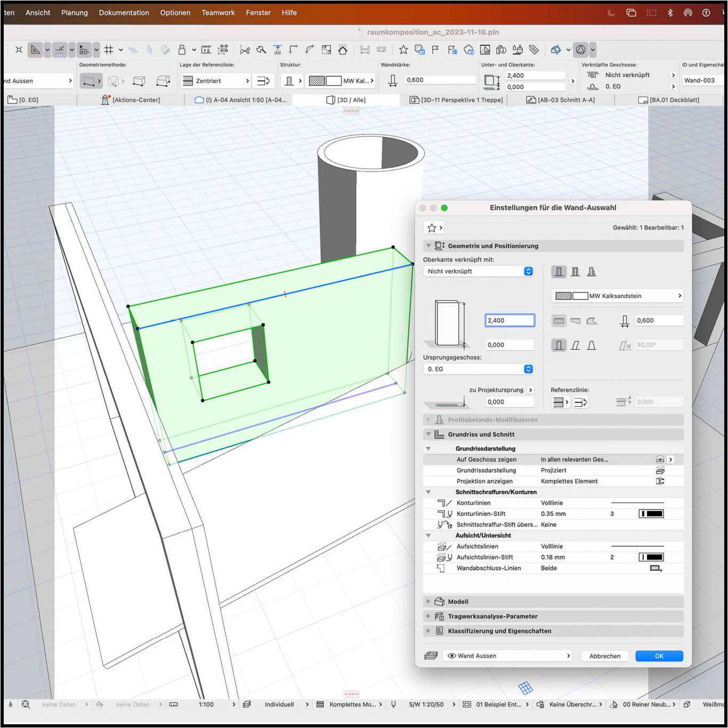Open Ursprungsgeschoss 0. EG dropdown

pos(478,369)
